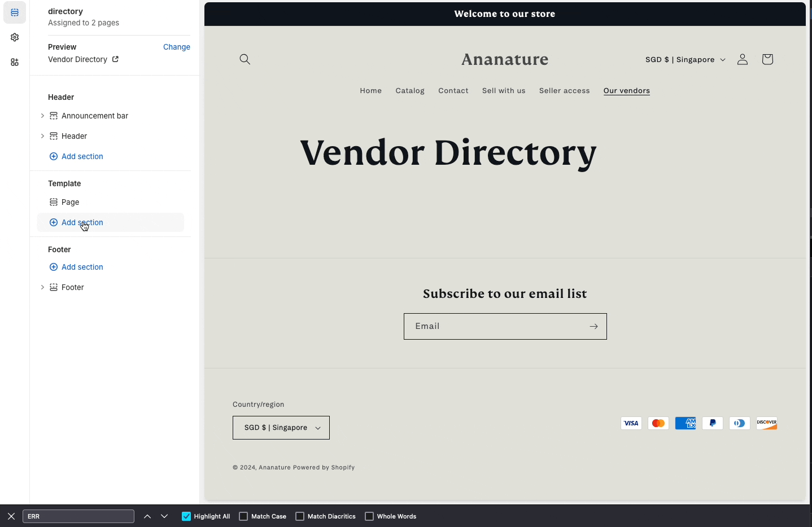Open the Sections panel in the left rail
Image resolution: width=812 pixels, height=527 pixels.
click(x=14, y=12)
